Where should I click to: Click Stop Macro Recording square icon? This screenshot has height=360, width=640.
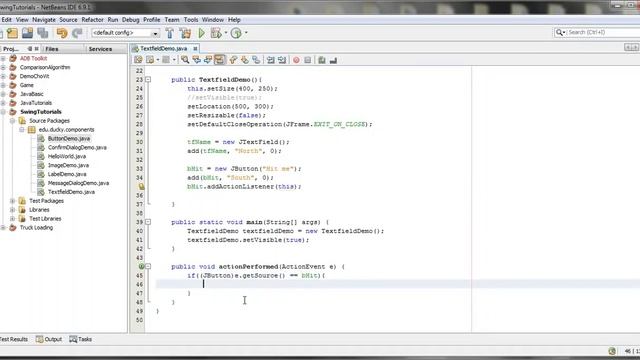308,60
